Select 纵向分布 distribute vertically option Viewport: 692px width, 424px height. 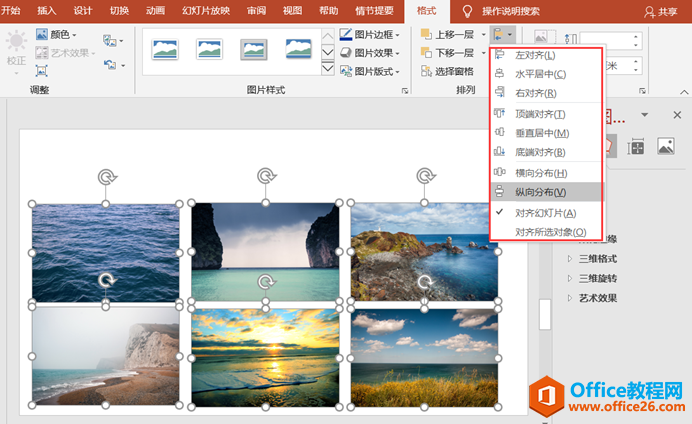pos(547,192)
